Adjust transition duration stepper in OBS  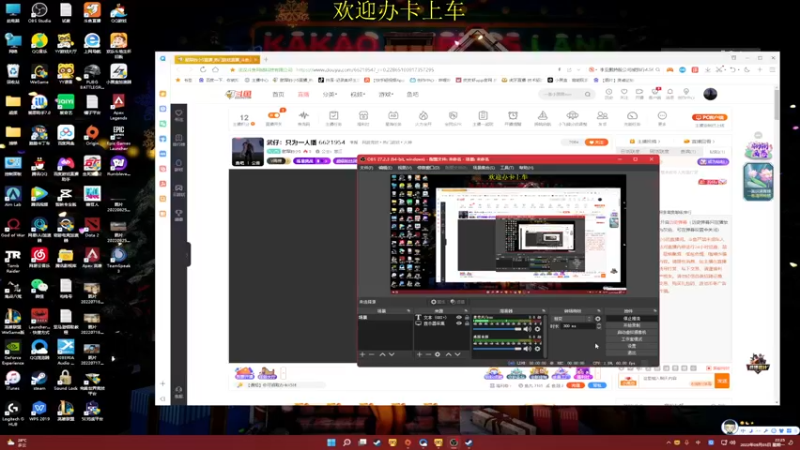[x=599, y=326]
